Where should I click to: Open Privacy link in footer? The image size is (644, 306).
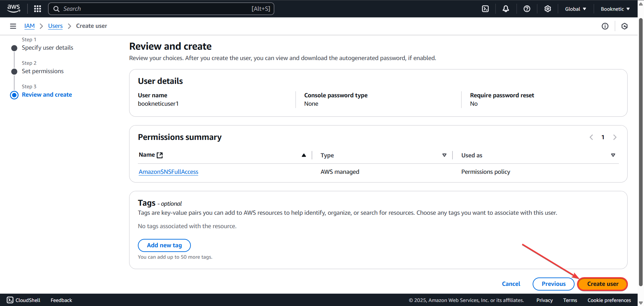click(544, 300)
